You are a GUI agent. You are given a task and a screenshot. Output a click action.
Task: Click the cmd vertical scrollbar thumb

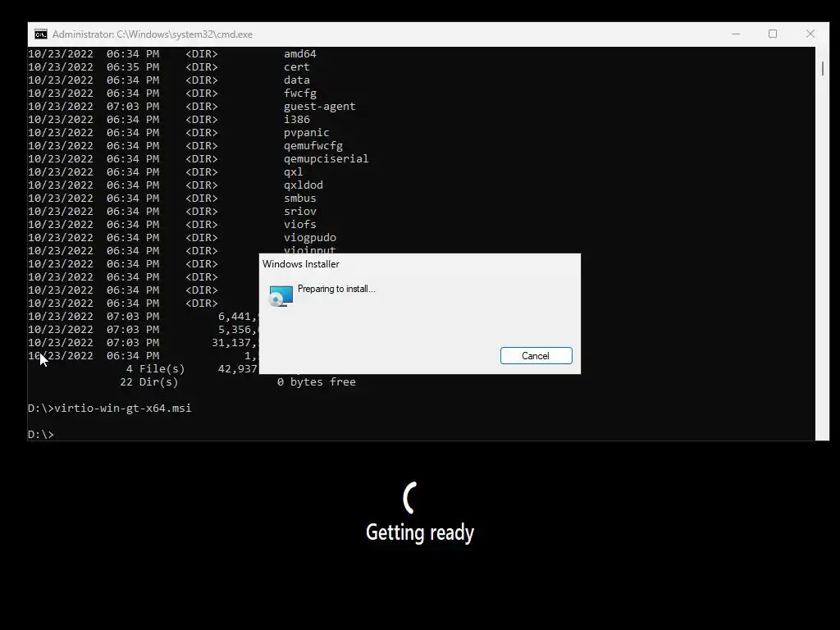(x=822, y=69)
